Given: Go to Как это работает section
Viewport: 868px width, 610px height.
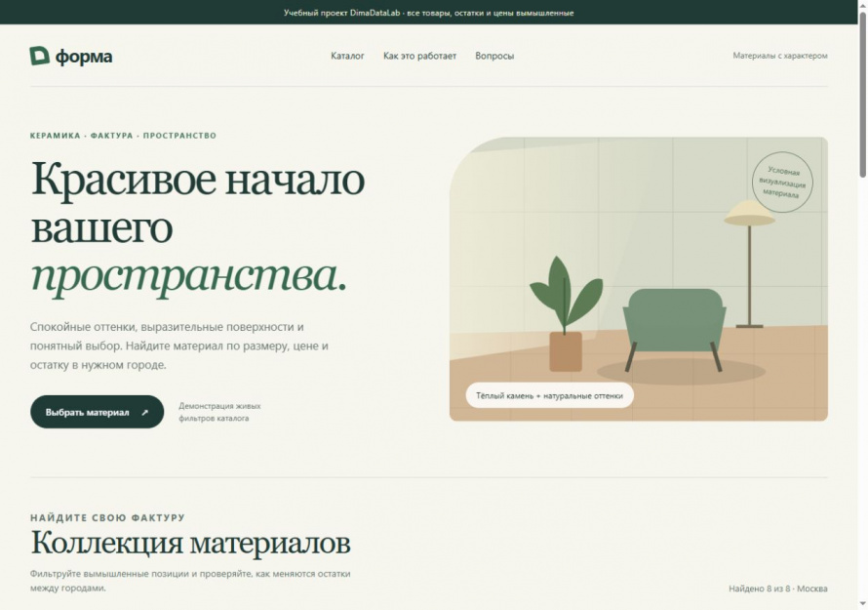Looking at the screenshot, I should (x=419, y=56).
